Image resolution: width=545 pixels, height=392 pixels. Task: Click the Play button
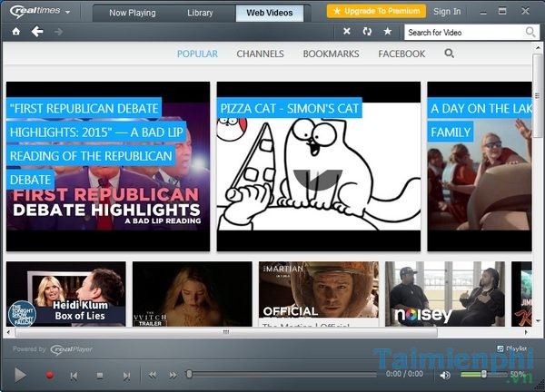click(20, 375)
